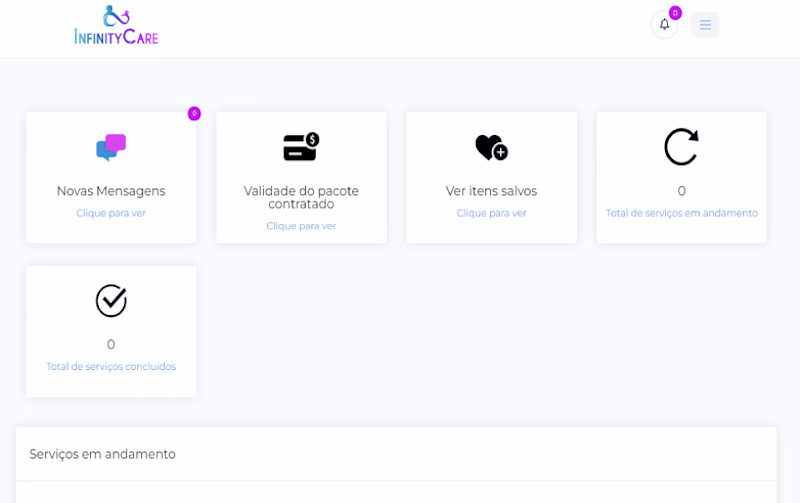
Task: Click the count above 'Total de serviços em andamento'
Action: pyautogui.click(x=682, y=191)
